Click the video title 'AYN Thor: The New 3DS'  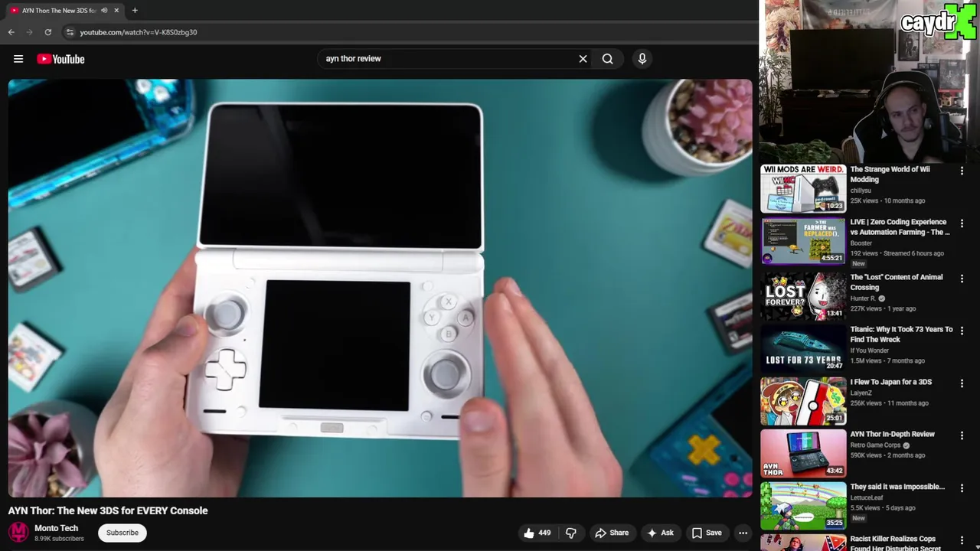tap(108, 510)
